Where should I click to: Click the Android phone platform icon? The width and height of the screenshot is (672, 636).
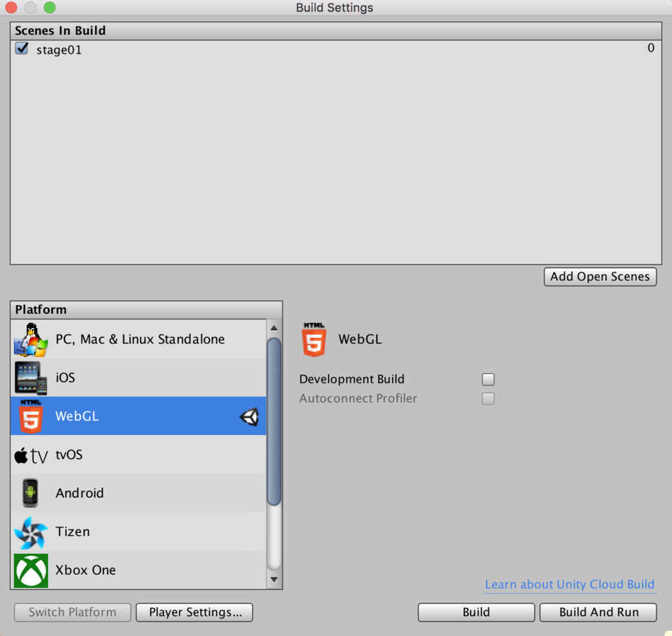[x=30, y=493]
